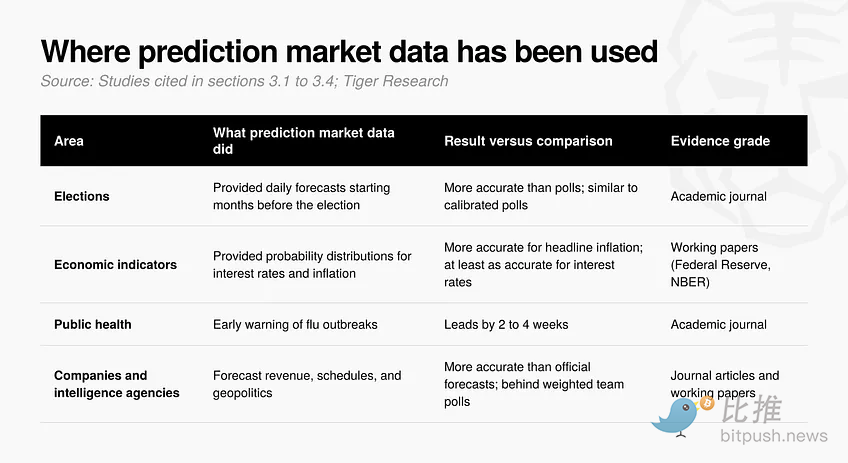Click Early warning of flu outbreaks cell
Screen dimensions: 848x463
[295, 325]
